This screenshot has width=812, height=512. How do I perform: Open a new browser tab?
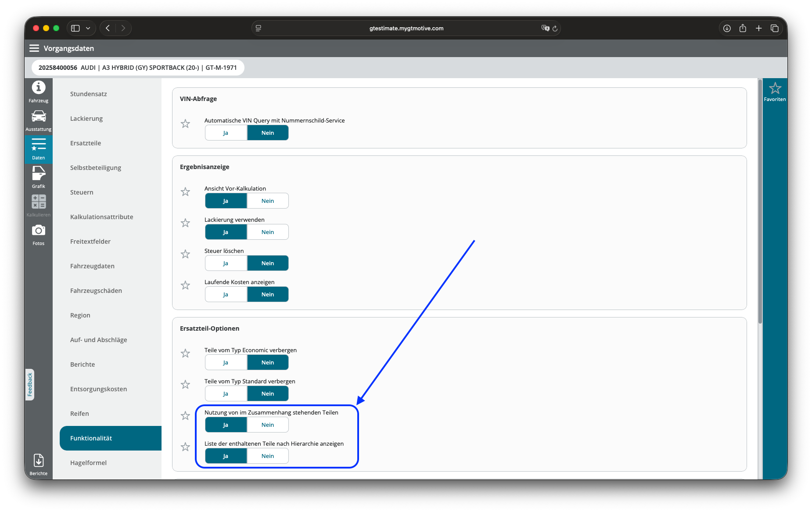[758, 28]
